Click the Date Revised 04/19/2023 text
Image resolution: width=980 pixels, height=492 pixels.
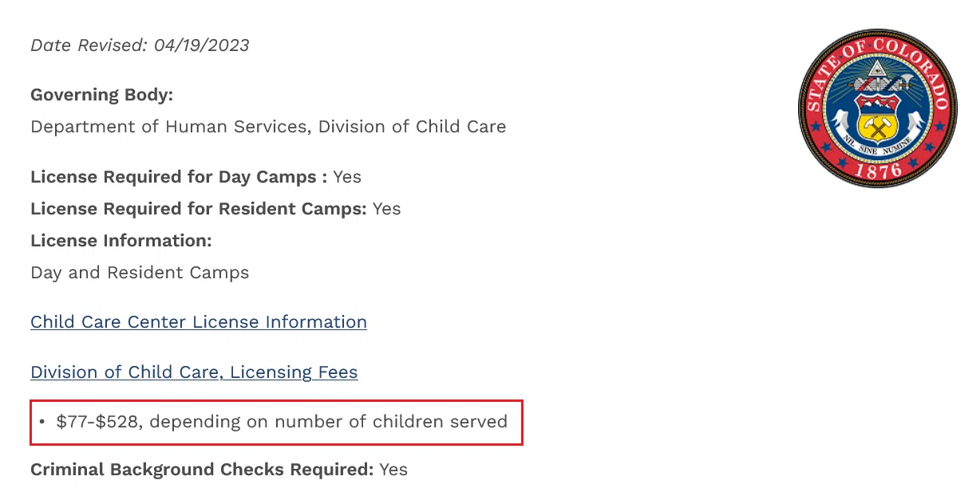(140, 45)
